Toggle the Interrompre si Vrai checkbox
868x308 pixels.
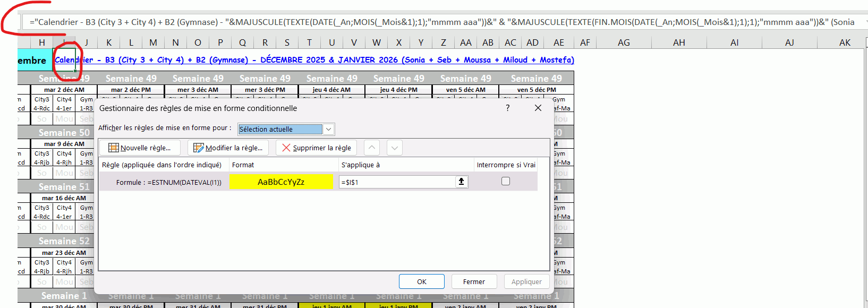(x=506, y=182)
